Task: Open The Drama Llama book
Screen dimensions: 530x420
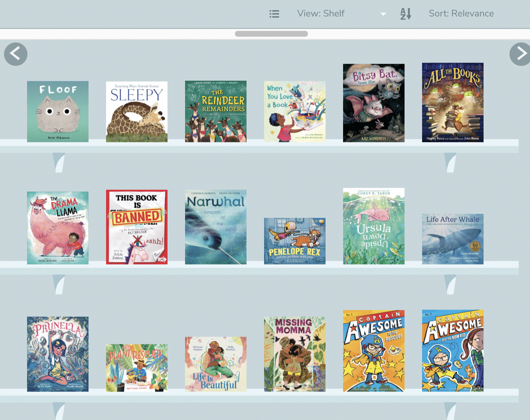Action: 58,228
